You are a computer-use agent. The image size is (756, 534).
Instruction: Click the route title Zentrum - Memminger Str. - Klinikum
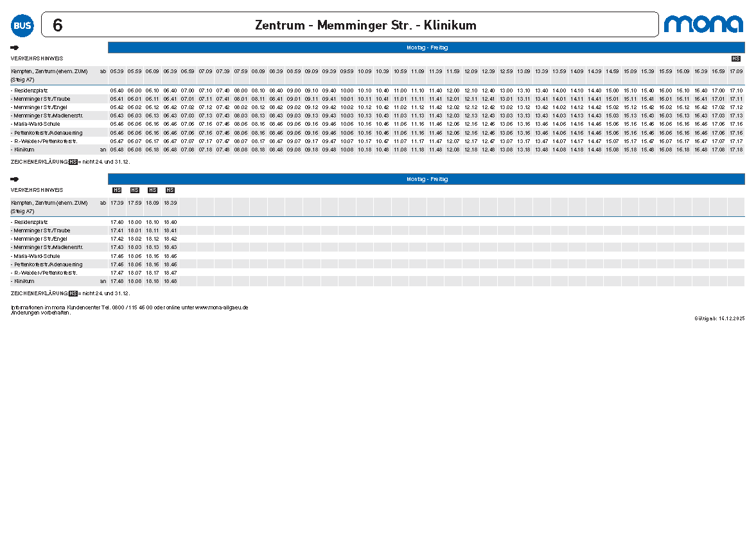(x=367, y=25)
